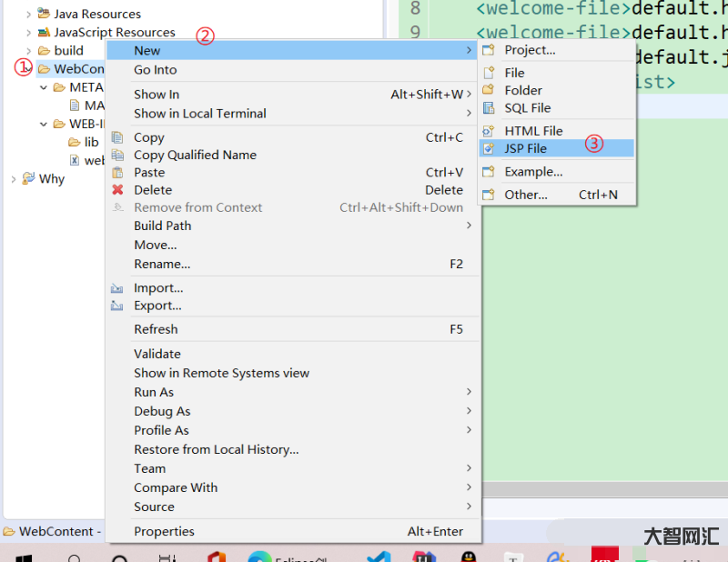This screenshot has height=562, width=728.
Task: Click the Copy icon in the context menu
Action: coord(117,137)
